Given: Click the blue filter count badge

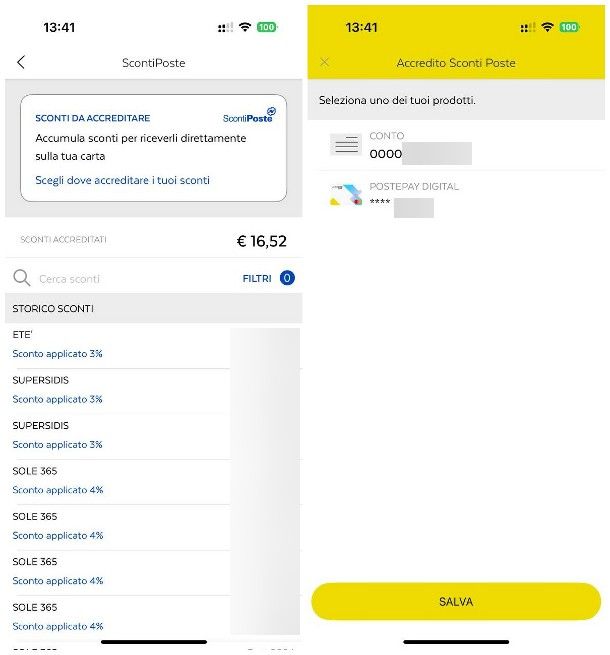Looking at the screenshot, I should pos(287,278).
